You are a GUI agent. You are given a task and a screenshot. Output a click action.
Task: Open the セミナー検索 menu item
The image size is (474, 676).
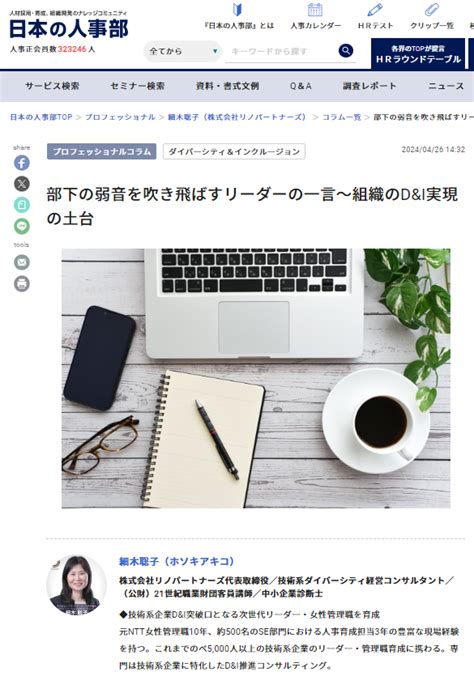point(137,86)
